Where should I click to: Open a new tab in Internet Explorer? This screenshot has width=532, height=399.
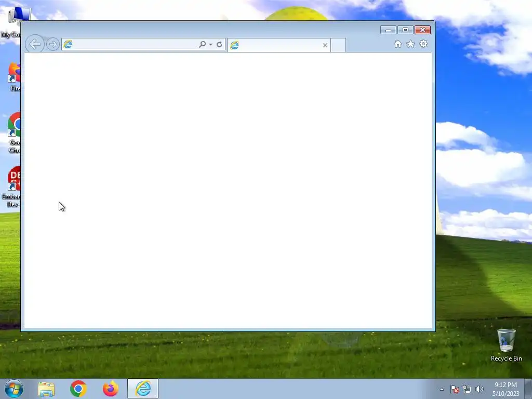338,45
